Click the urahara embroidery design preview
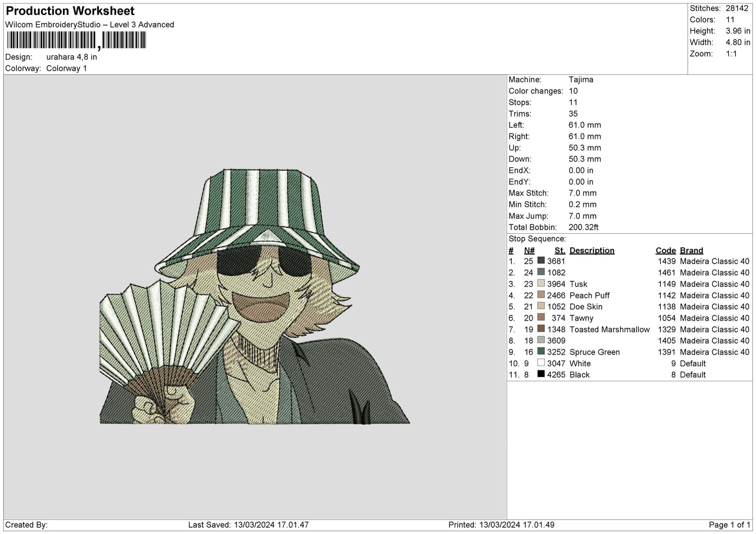Screen dimensions: 756x534 (x=255, y=296)
